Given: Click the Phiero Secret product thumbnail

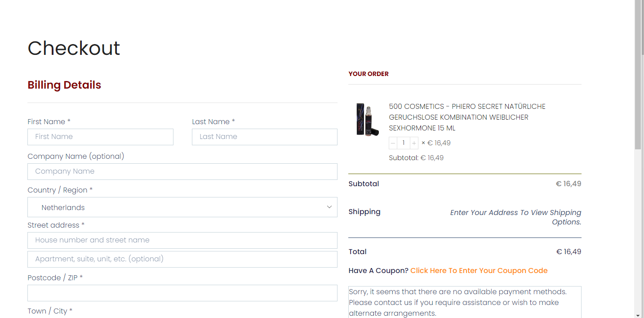Looking at the screenshot, I should pyautogui.click(x=367, y=119).
